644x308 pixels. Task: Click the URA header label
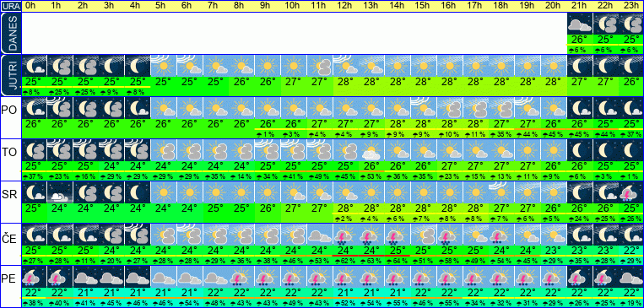pyautogui.click(x=10, y=6)
